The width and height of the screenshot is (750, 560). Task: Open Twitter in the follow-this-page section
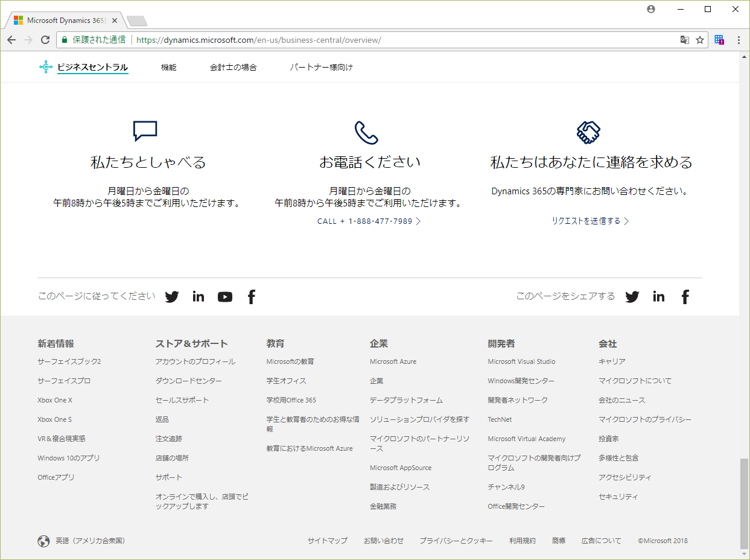coord(172,296)
